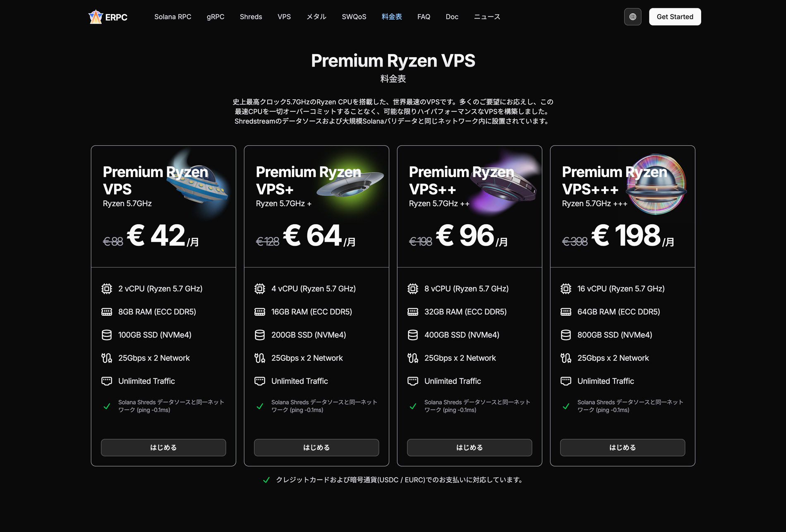Click the network icon in VPS+++ plan
Viewport: 786px width, 532px height.
566,358
